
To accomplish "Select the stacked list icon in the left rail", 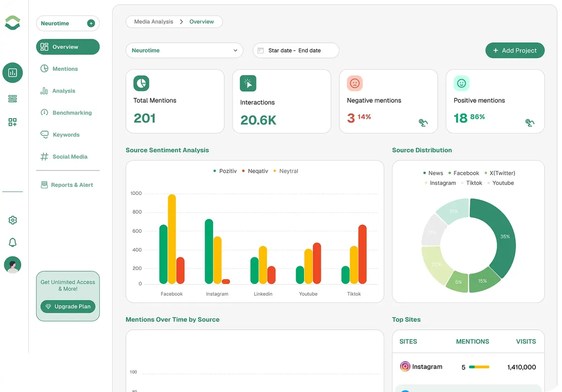I will 13,98.
